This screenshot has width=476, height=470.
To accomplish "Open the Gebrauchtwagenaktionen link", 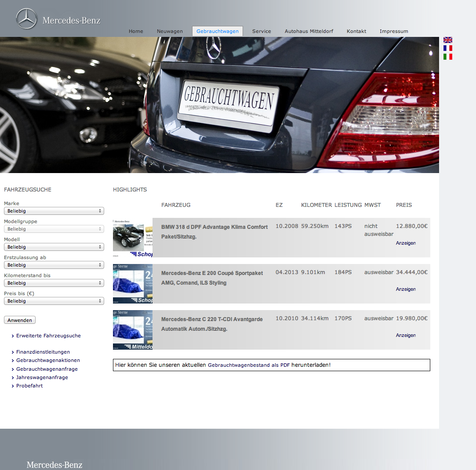I will point(48,360).
